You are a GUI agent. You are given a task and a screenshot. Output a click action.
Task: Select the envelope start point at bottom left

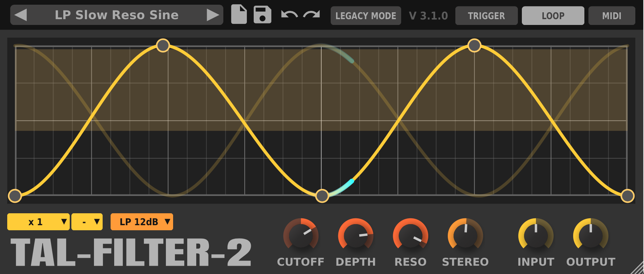click(15, 196)
